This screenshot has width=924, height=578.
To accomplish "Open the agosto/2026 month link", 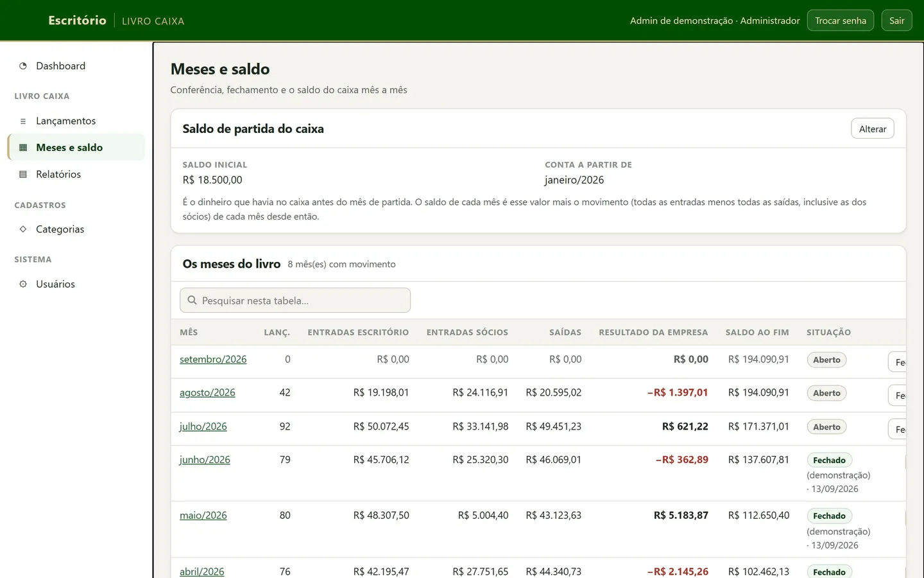I will (x=207, y=393).
